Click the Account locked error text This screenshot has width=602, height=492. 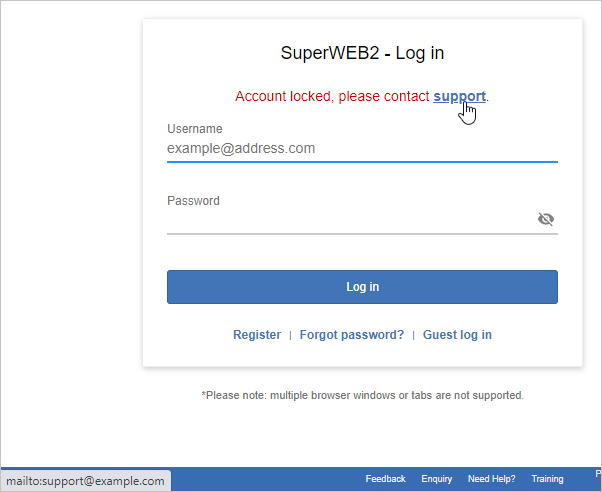(x=332, y=97)
